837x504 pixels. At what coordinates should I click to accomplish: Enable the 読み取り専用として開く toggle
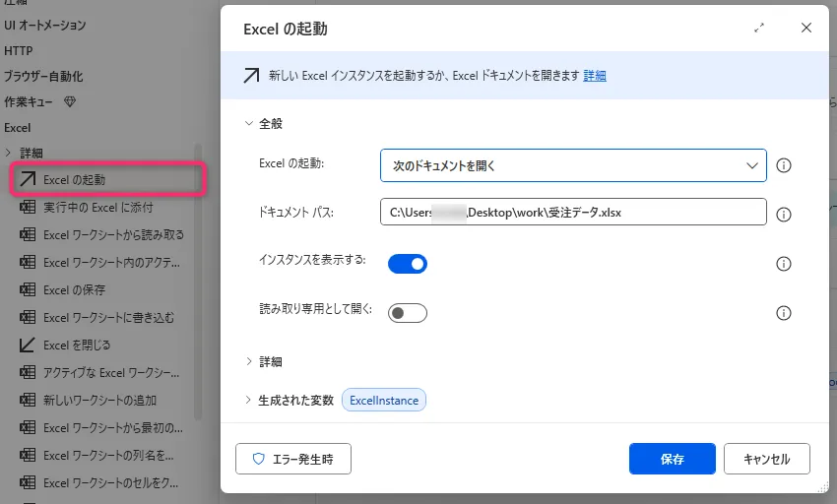408,313
